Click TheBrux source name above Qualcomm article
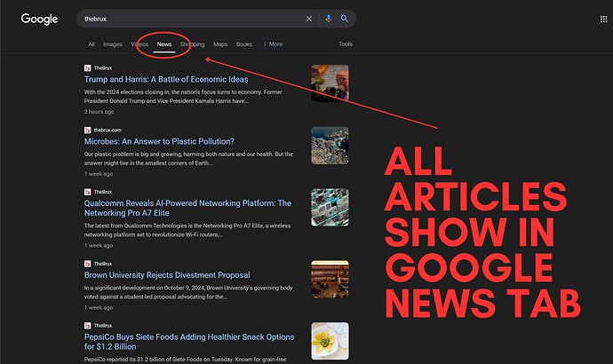Viewport: 613px width, 364px height. point(103,192)
